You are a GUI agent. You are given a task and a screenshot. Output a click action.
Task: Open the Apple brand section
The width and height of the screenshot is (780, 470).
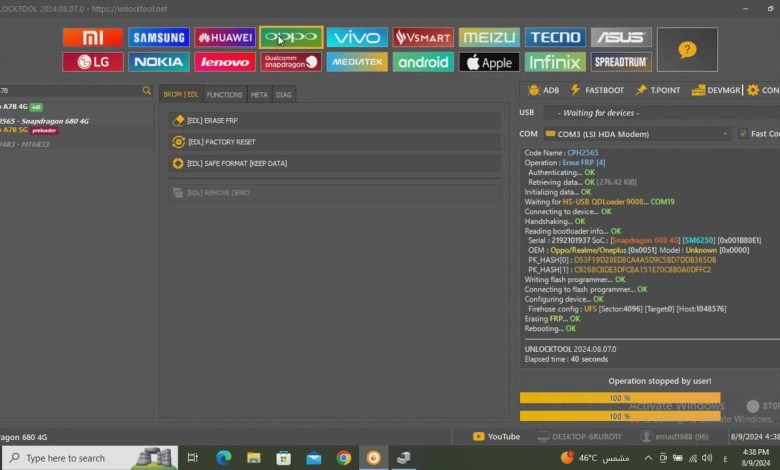[489, 62]
